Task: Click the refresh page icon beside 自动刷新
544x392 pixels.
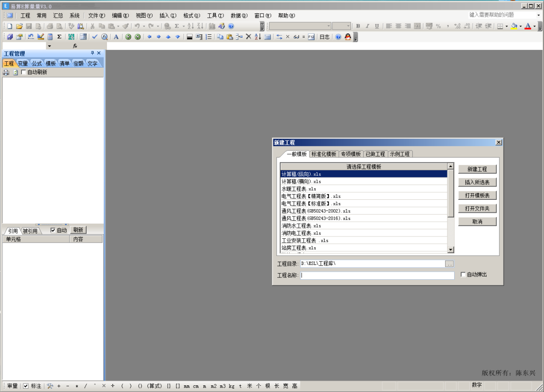Action: click(x=15, y=72)
